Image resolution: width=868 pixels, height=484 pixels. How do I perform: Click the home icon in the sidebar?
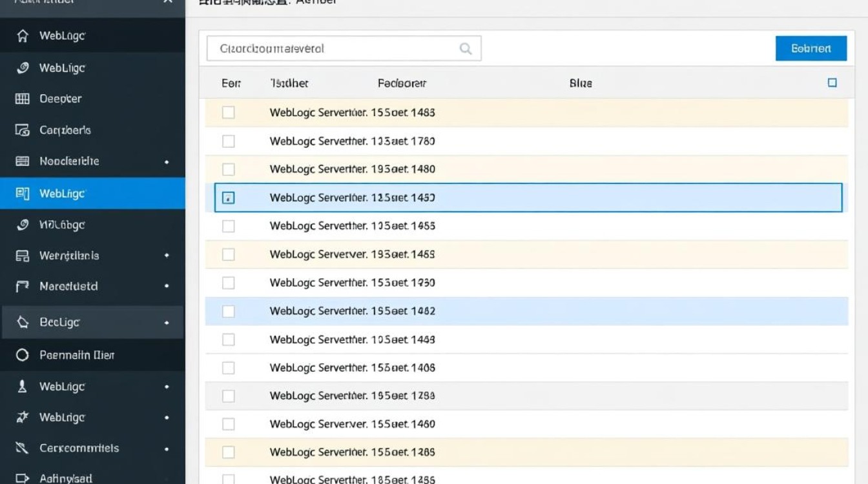pos(23,36)
